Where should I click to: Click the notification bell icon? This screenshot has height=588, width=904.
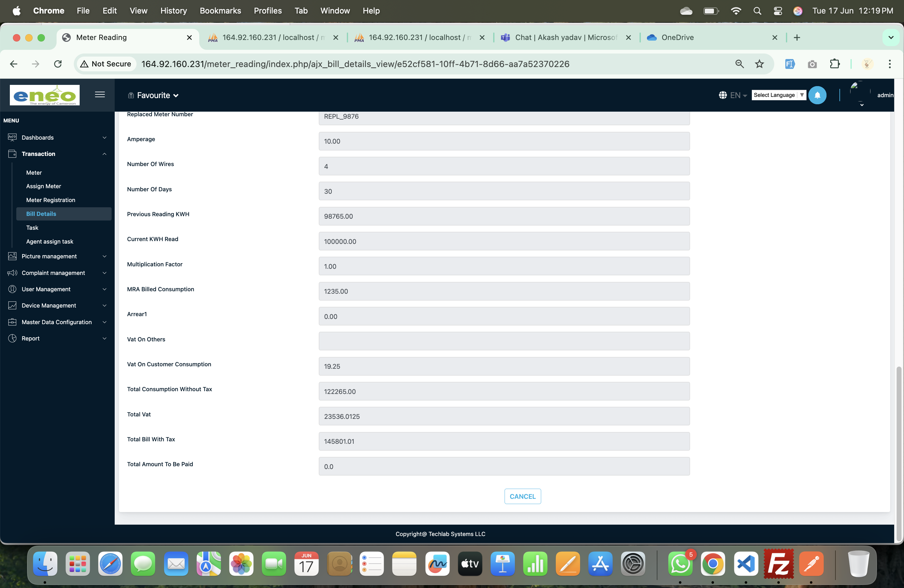817,95
